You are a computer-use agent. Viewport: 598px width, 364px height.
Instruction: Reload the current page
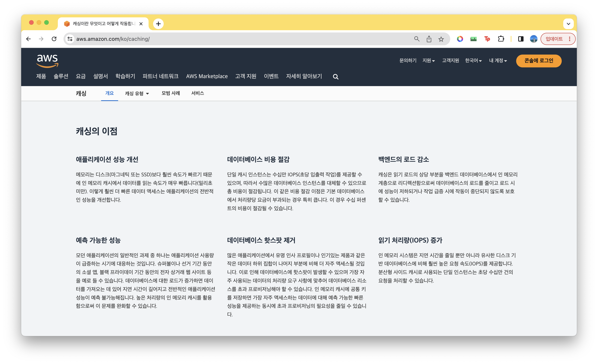coord(54,39)
